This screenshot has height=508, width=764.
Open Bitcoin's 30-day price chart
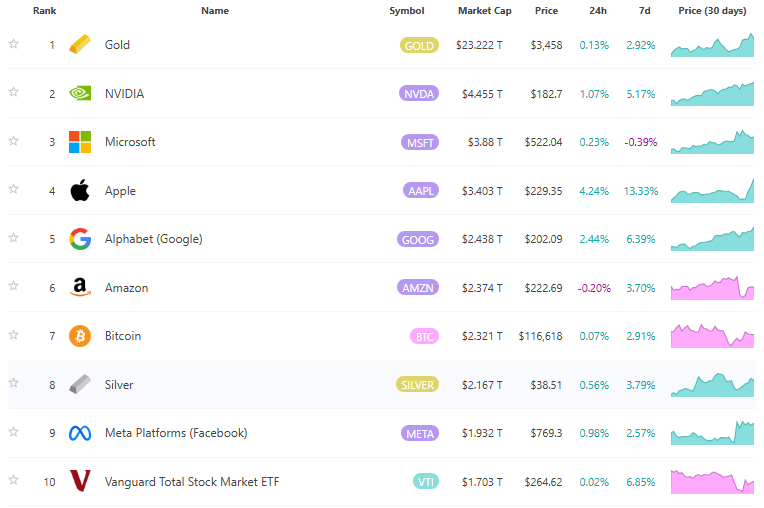pyautogui.click(x=712, y=336)
